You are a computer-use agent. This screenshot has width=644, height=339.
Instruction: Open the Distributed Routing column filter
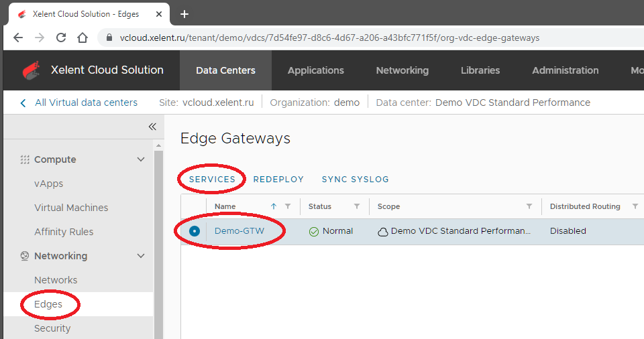635,206
